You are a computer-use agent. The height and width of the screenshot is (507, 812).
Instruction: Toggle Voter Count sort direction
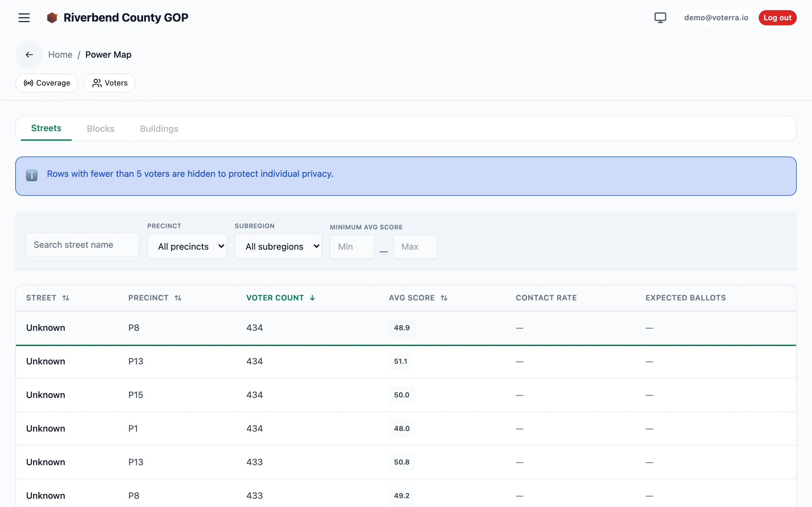pos(280,298)
